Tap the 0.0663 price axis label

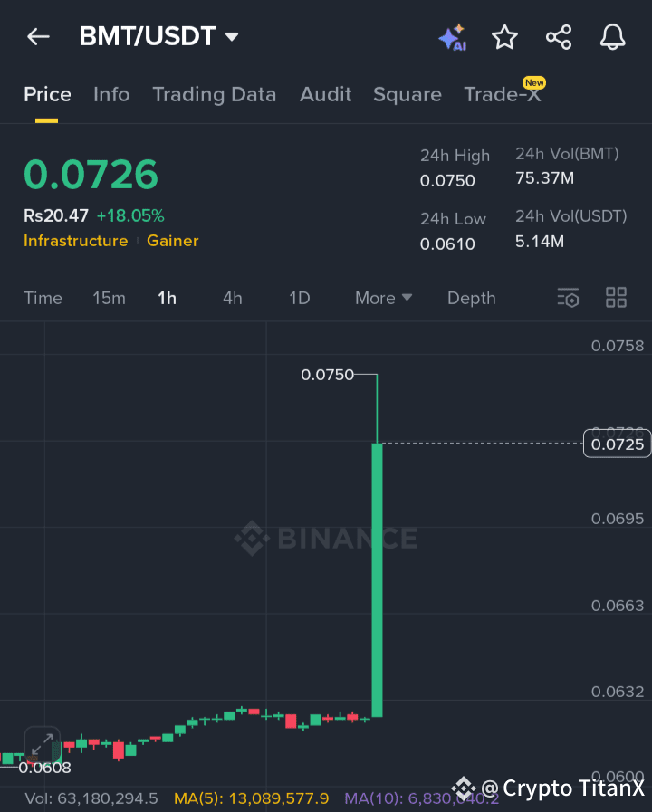[618, 606]
